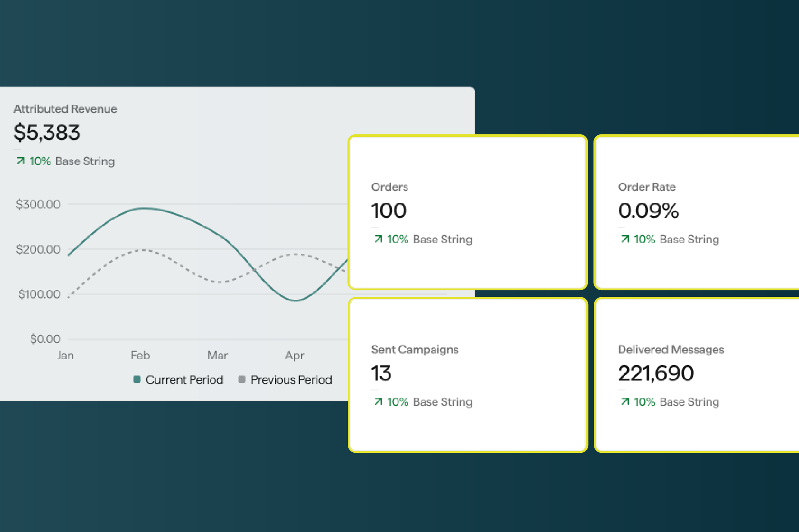Click the Previous Period gray legend swatch
The image size is (799, 532).
[x=242, y=379]
